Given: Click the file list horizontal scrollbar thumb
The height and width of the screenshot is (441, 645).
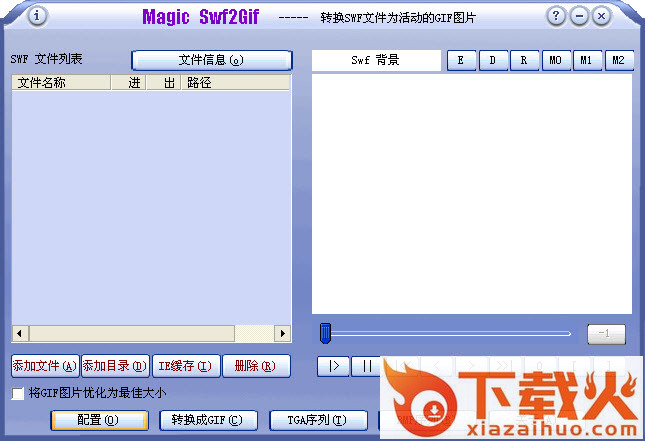Looking at the screenshot, I should pos(132,333).
